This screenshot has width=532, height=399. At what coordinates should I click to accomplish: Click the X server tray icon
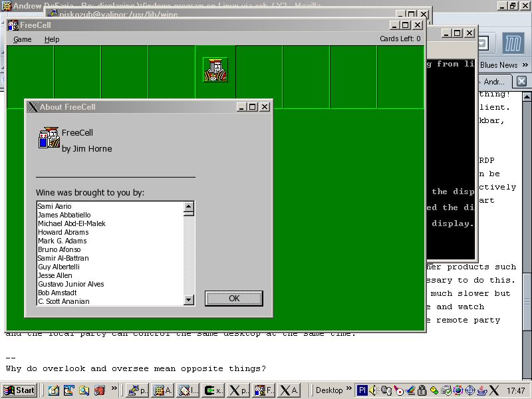tap(494, 390)
